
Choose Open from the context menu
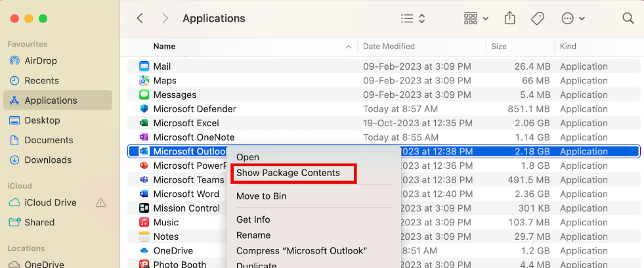[x=247, y=158]
